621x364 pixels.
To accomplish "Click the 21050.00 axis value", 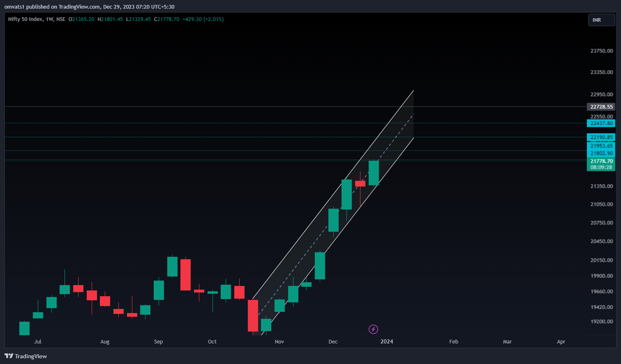I will click(x=602, y=204).
